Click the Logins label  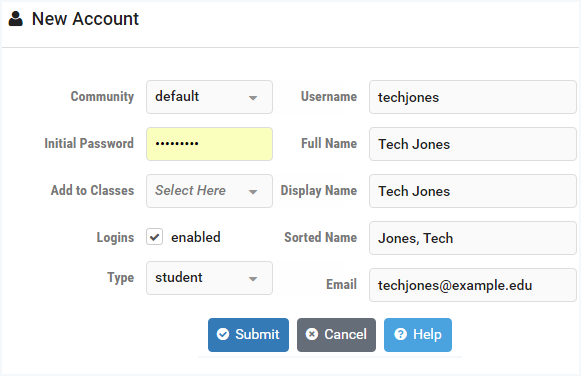(115, 237)
